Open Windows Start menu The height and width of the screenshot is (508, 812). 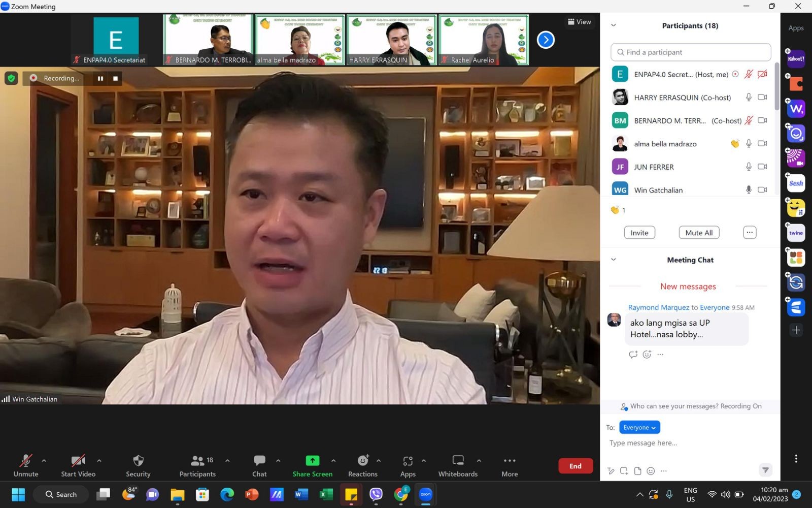(18, 494)
